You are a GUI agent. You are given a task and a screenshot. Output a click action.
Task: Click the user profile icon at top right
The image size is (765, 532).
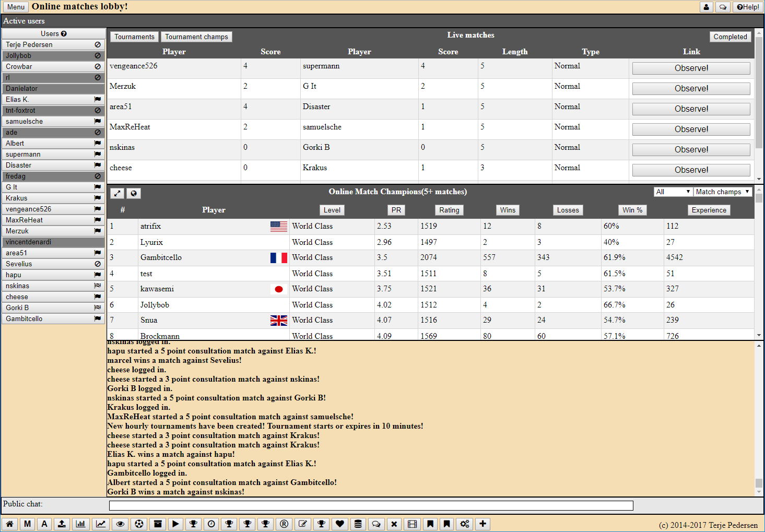[706, 7]
